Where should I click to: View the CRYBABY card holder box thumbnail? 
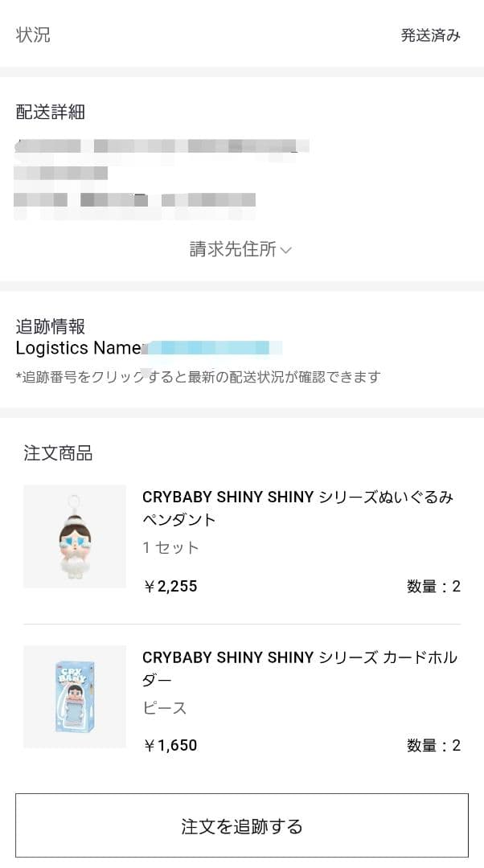(x=74, y=696)
